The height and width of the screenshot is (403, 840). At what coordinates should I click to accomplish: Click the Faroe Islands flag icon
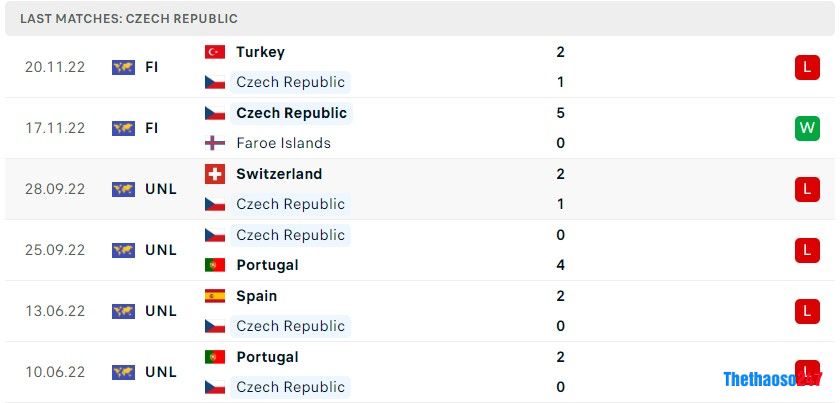(x=215, y=143)
